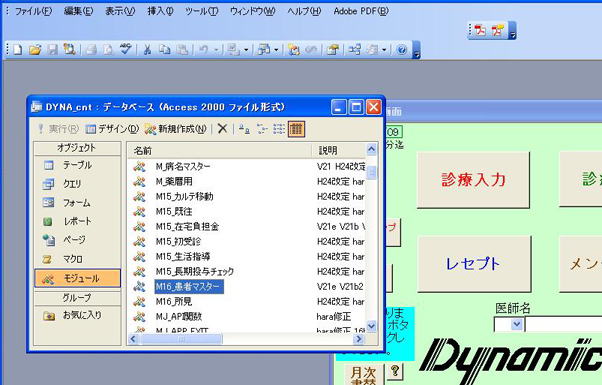Open Adobe PDF(B) menu
602x385 pixels.
tap(361, 11)
